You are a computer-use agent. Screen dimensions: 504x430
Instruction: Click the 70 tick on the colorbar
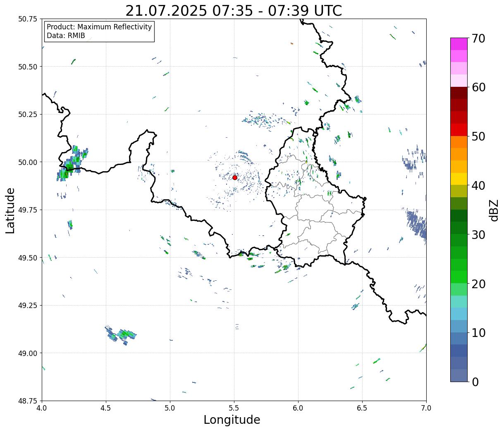(478, 38)
